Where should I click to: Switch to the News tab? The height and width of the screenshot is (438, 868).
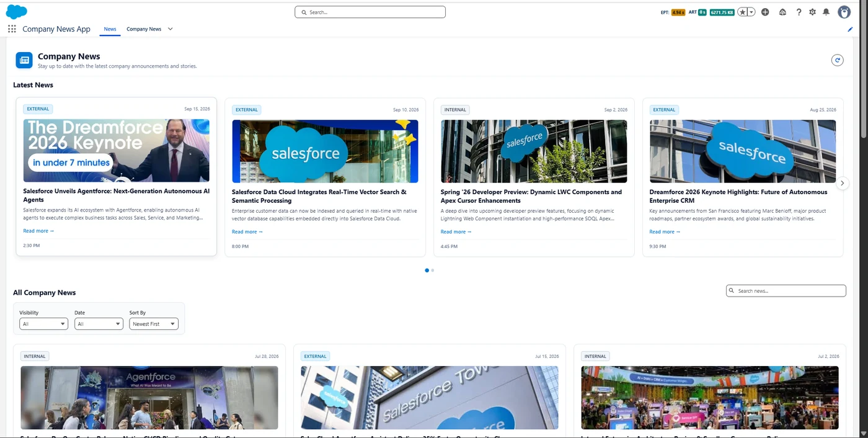pyautogui.click(x=110, y=29)
